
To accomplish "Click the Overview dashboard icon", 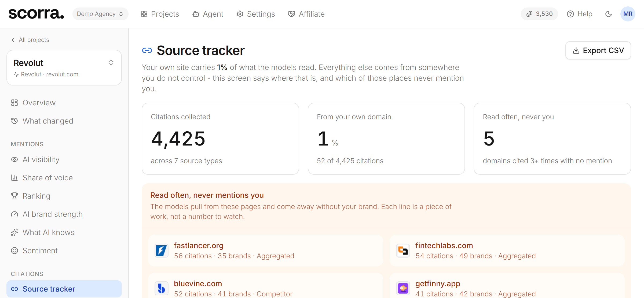I will click(14, 103).
